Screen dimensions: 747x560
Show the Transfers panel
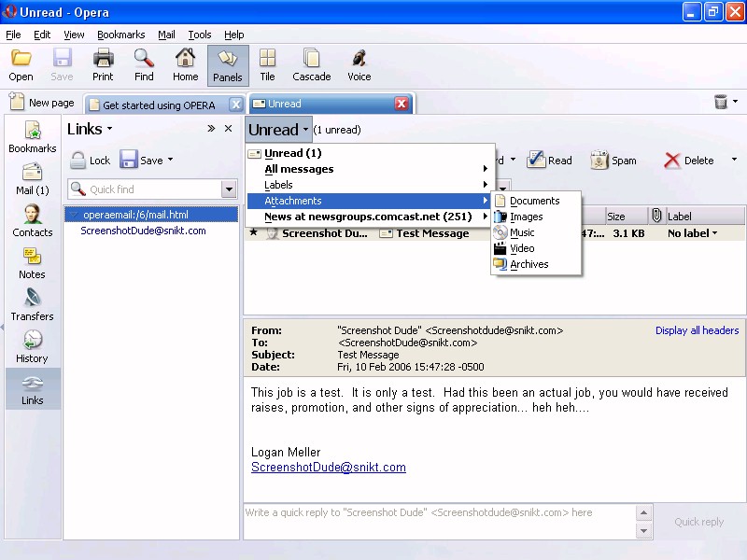coord(32,305)
